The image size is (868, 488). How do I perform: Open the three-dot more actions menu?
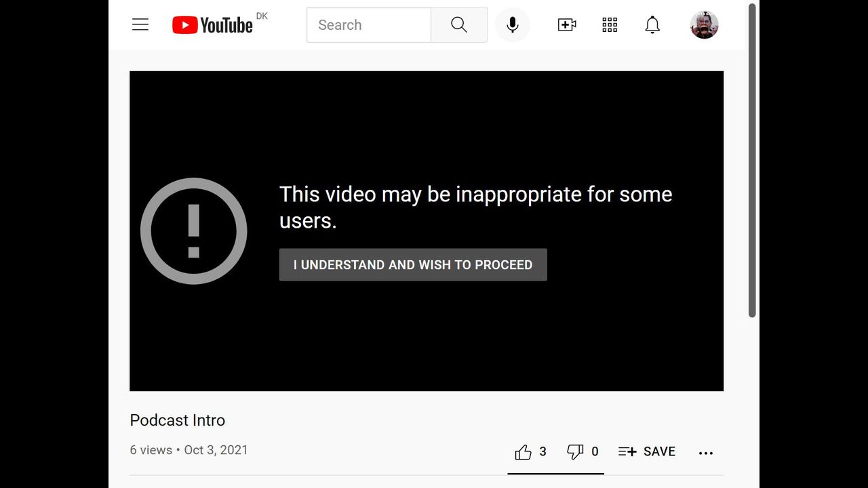pyautogui.click(x=706, y=453)
